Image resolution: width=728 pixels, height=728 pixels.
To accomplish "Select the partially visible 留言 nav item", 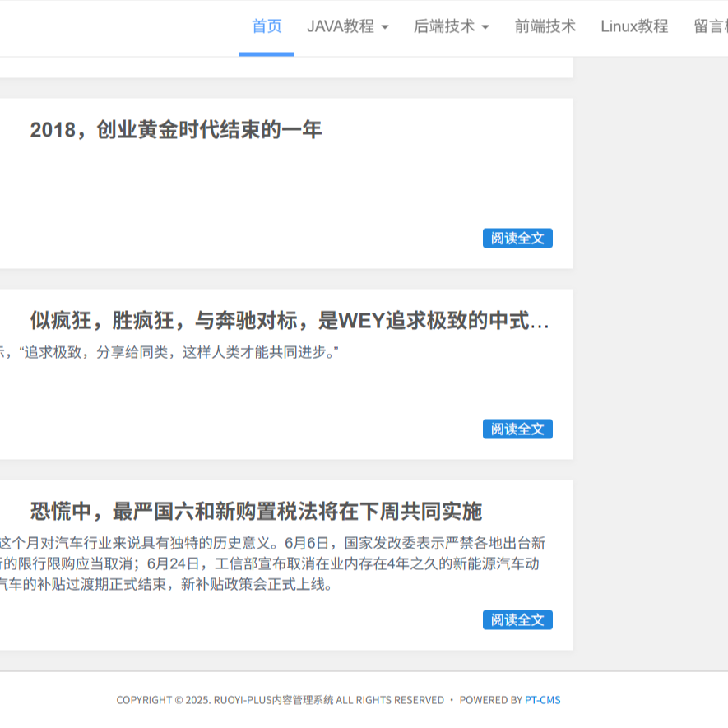I will (x=710, y=26).
